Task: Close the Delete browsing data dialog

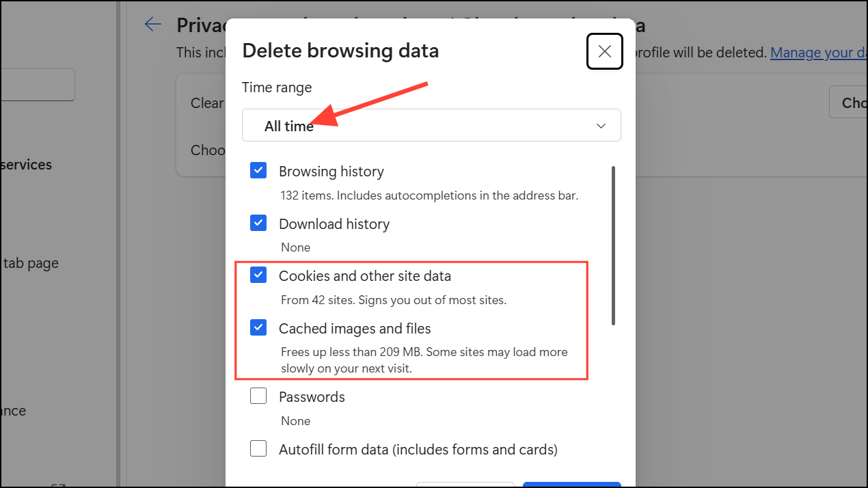Action: pos(604,51)
